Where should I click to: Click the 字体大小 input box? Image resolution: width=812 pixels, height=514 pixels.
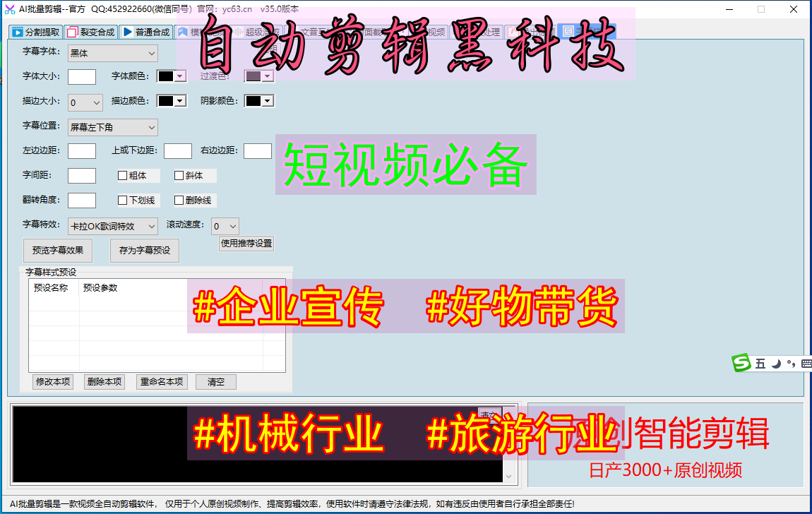[x=82, y=77]
